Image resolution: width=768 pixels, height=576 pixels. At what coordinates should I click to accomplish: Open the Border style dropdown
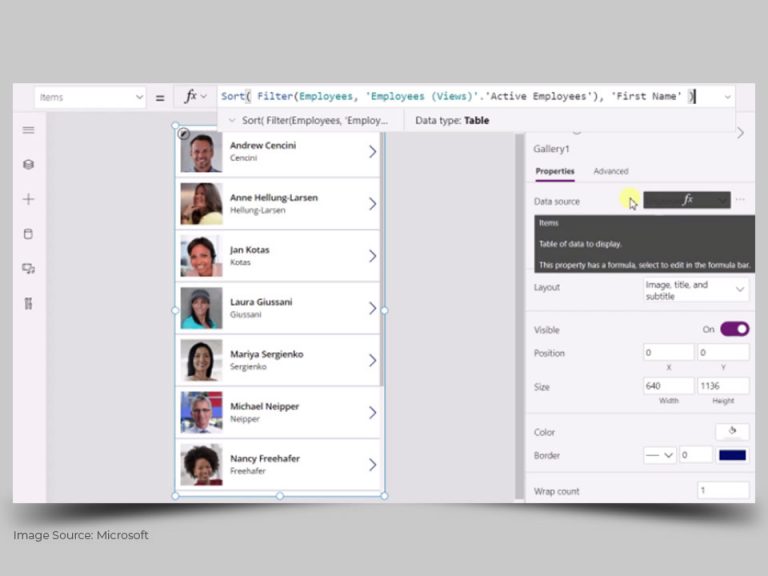(659, 455)
